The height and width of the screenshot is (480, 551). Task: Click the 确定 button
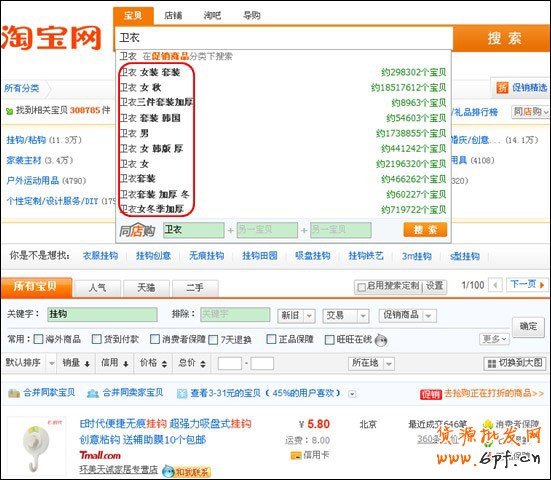(x=528, y=327)
